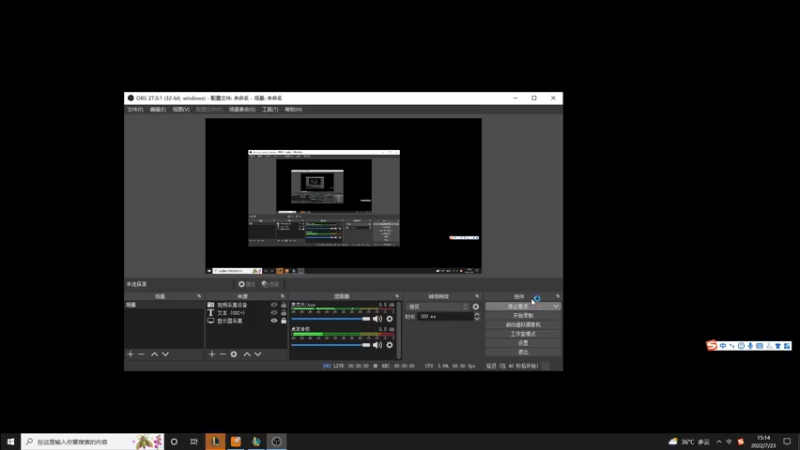The height and width of the screenshot is (450, 800).
Task: Move the scene up in the Scenes panel
Action: tap(154, 354)
